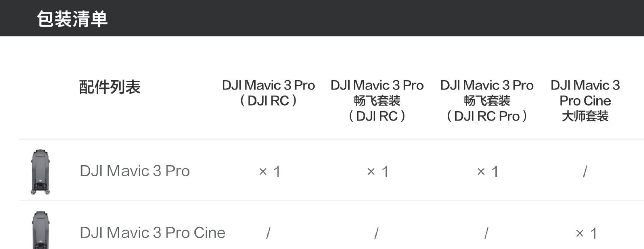Click the 配件列表 table header
The height and width of the screenshot is (249, 644).
pyautogui.click(x=110, y=87)
